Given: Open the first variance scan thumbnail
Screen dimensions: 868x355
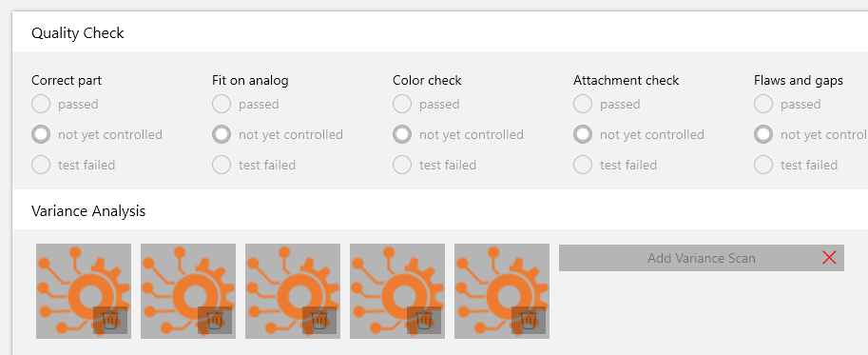Looking at the screenshot, I should tap(84, 290).
